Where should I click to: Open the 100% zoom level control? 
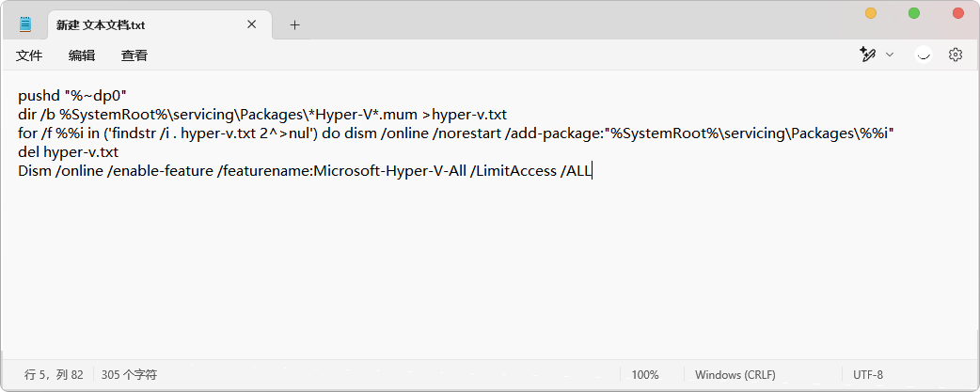pos(645,375)
